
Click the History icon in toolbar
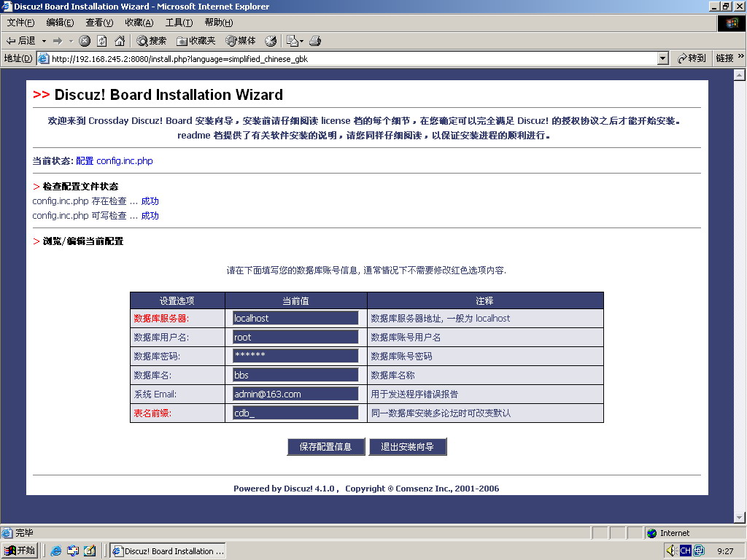tap(271, 41)
